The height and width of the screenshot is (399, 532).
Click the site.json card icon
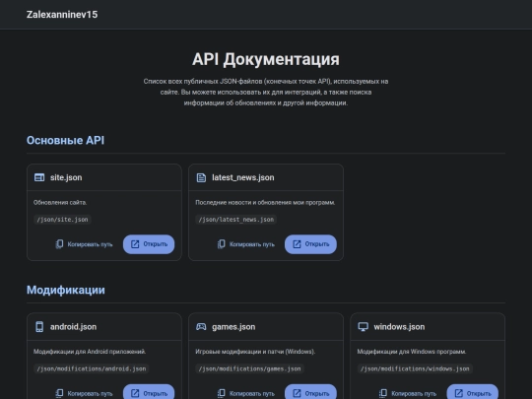point(39,177)
